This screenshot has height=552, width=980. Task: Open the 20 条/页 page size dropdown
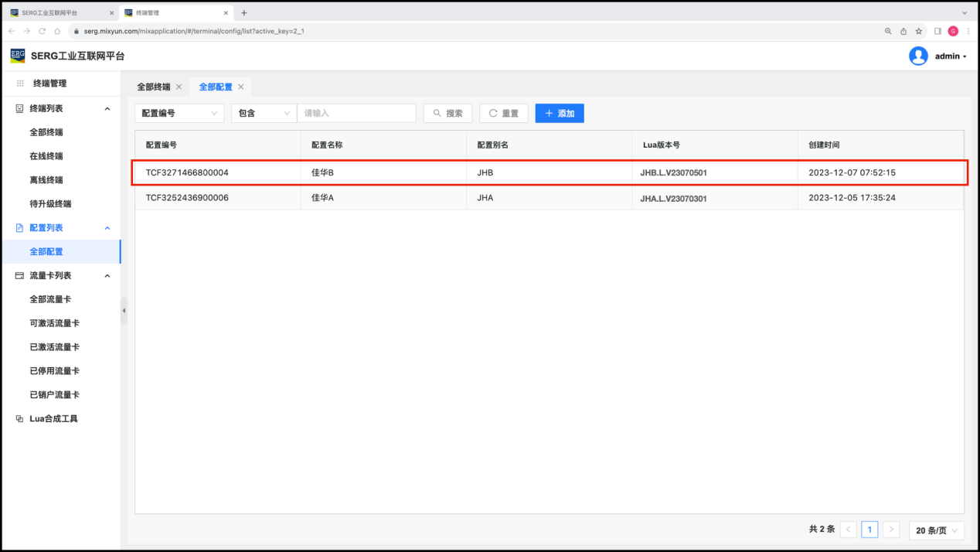pyautogui.click(x=937, y=530)
